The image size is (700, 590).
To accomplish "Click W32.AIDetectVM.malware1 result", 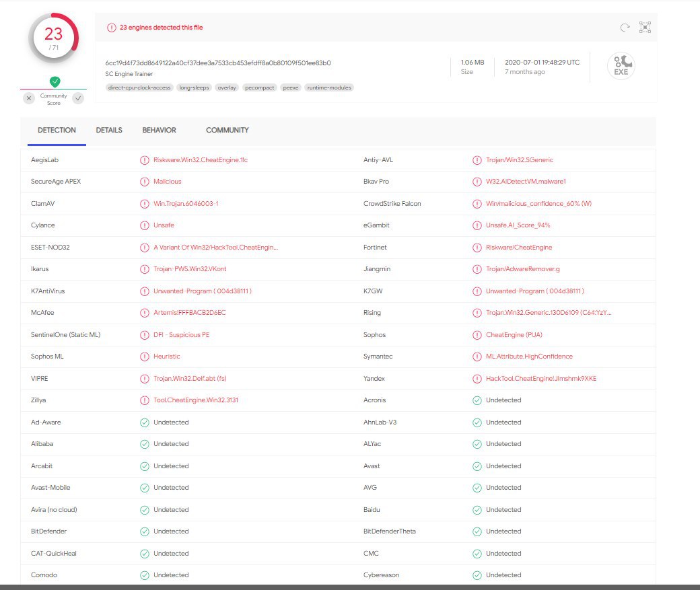I will point(526,182).
